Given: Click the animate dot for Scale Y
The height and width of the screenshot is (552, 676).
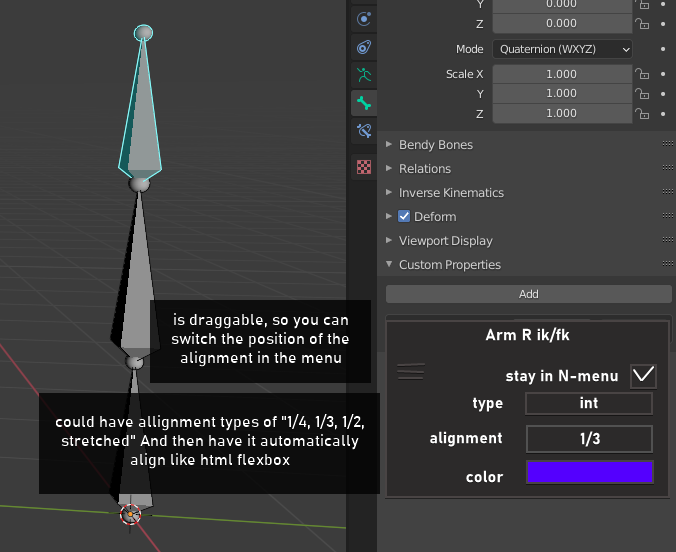Looking at the screenshot, I should [x=663, y=94].
